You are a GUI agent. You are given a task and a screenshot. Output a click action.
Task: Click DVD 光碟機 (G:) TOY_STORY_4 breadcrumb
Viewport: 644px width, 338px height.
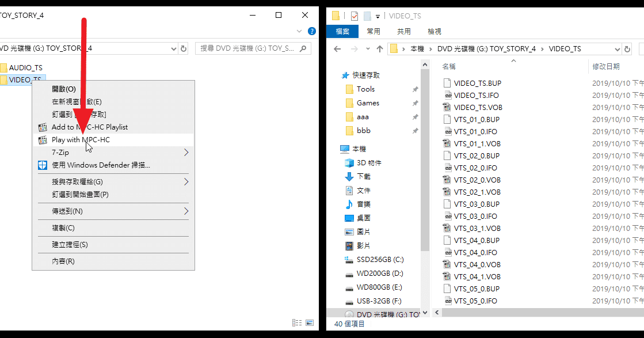(x=486, y=49)
